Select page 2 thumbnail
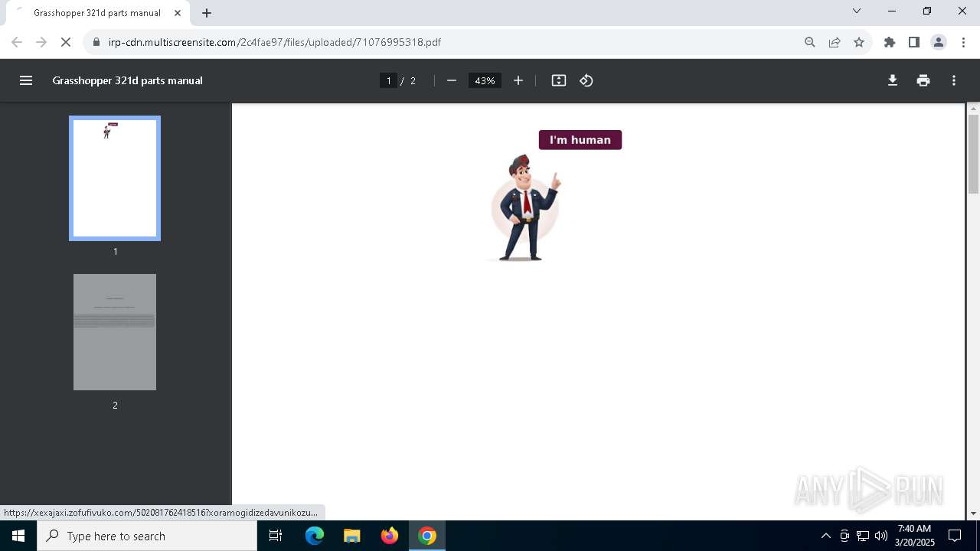This screenshot has height=551, width=980. pyautogui.click(x=115, y=332)
